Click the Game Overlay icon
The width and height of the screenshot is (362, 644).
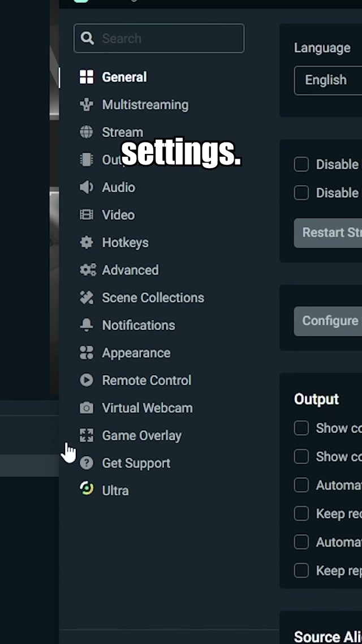[87, 436]
